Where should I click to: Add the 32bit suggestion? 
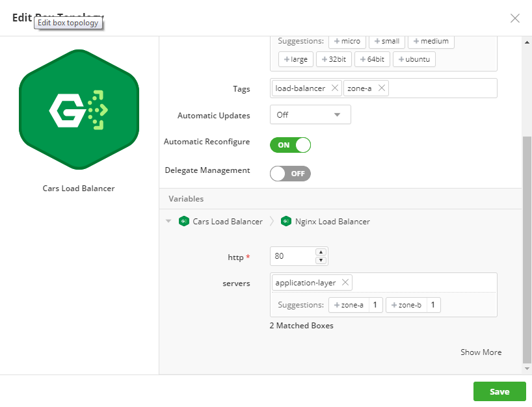[x=334, y=59]
